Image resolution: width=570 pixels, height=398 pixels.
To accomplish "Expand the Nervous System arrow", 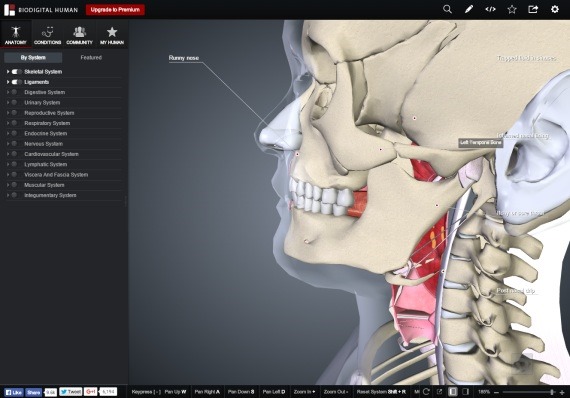I will click(x=8, y=144).
